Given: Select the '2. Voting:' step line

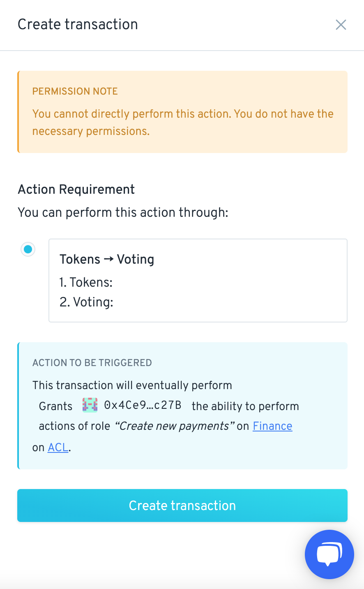Looking at the screenshot, I should [86, 302].
